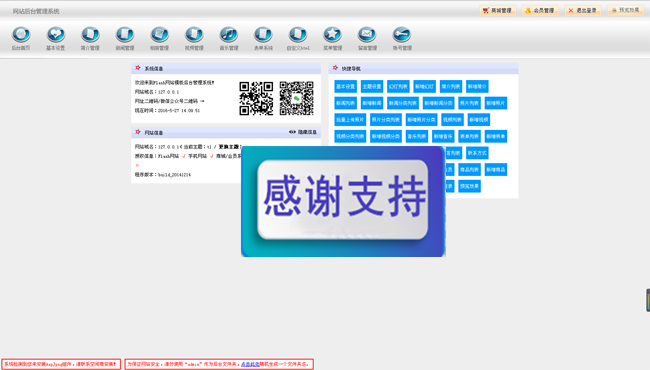Click the 更换主题 link
The image size is (650, 370).
229,147
